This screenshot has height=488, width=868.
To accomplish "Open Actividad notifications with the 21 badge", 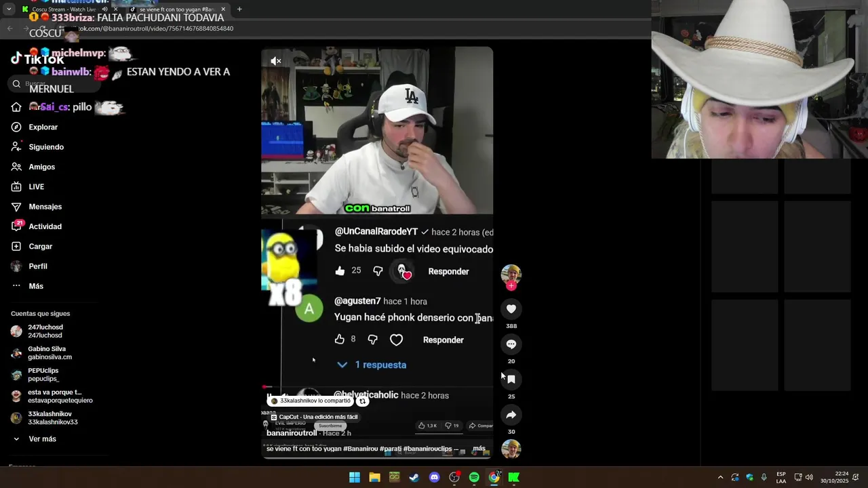I will (x=36, y=226).
